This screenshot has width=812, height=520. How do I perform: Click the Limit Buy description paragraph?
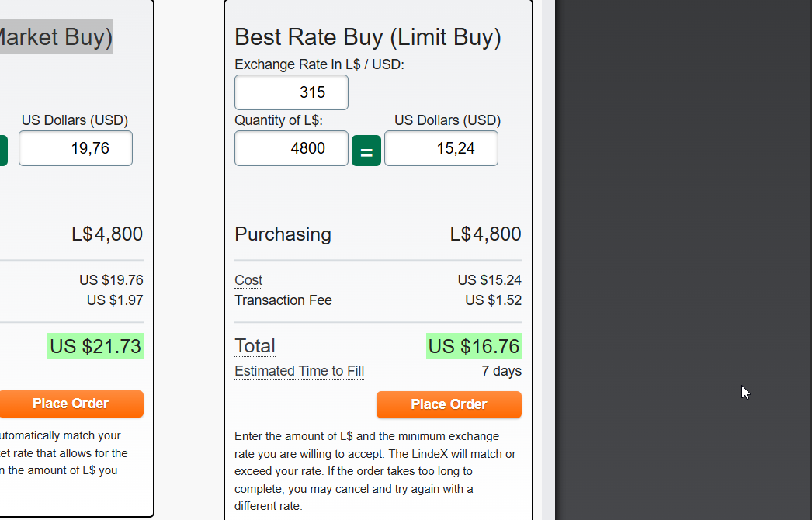coord(376,470)
